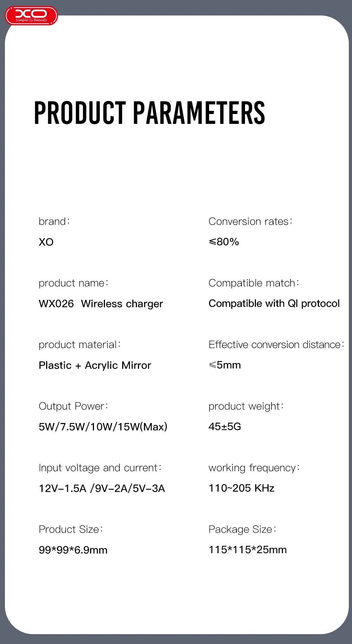
Task: Select the PRODUCT PARAMETERS heading
Action: [149, 113]
